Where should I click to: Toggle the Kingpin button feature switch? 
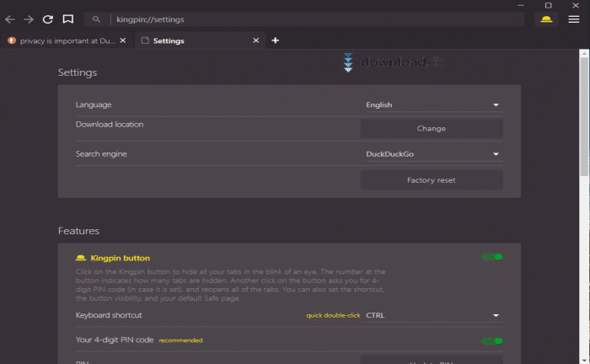pyautogui.click(x=491, y=257)
